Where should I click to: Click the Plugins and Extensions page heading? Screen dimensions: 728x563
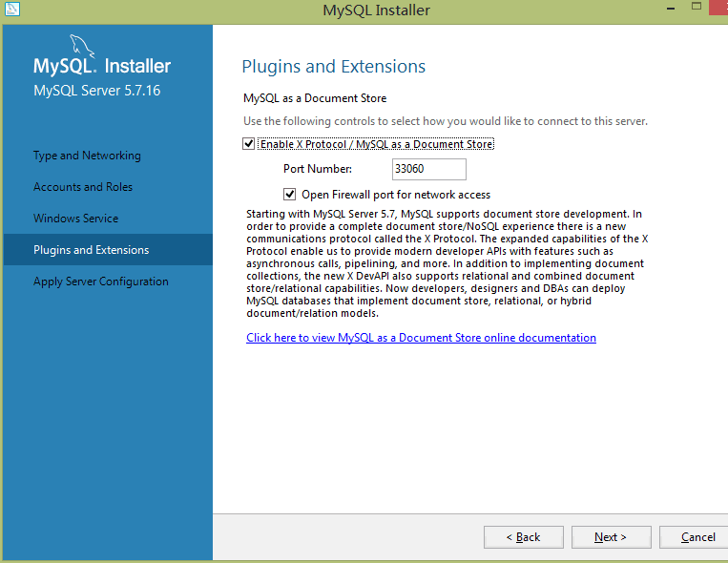click(334, 67)
